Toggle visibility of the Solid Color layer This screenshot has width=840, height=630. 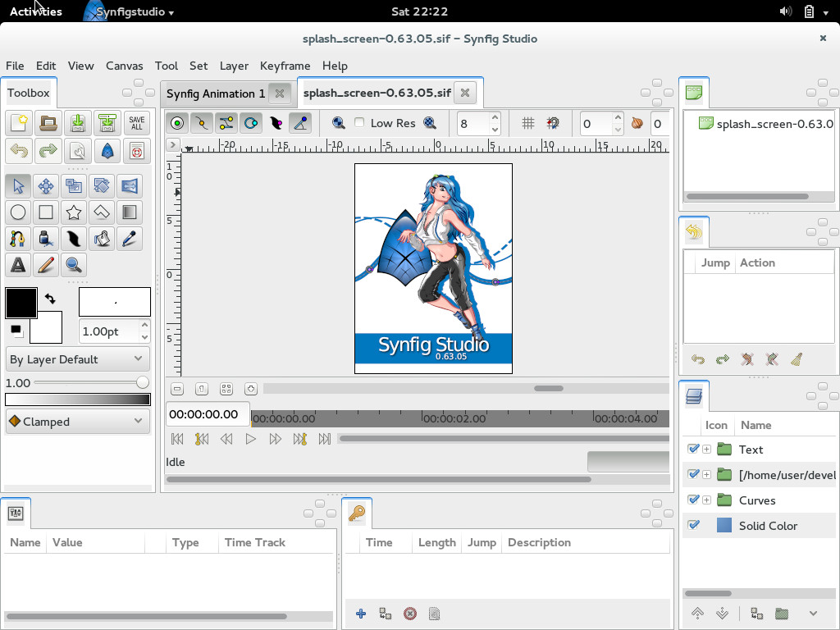click(693, 525)
